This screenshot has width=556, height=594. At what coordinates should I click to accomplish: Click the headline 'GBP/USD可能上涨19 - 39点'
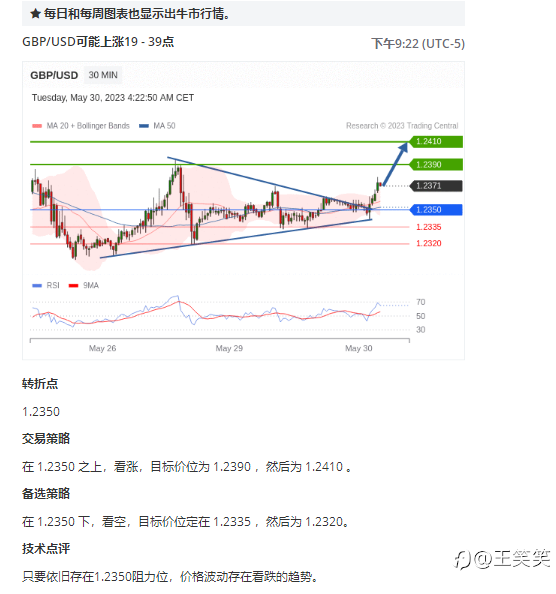[x=98, y=42]
